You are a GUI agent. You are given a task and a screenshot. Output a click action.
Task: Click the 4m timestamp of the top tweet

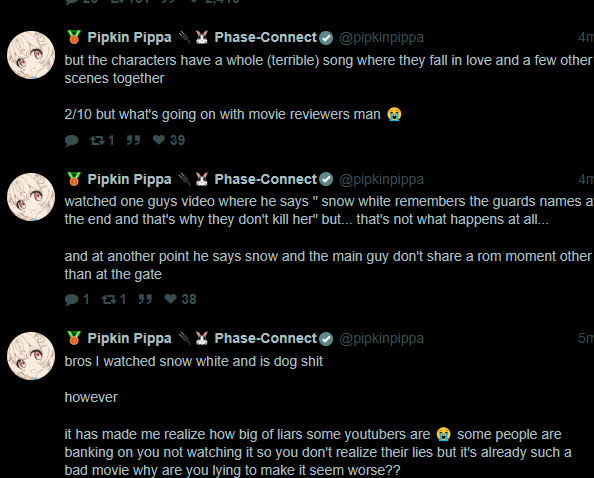coord(586,37)
